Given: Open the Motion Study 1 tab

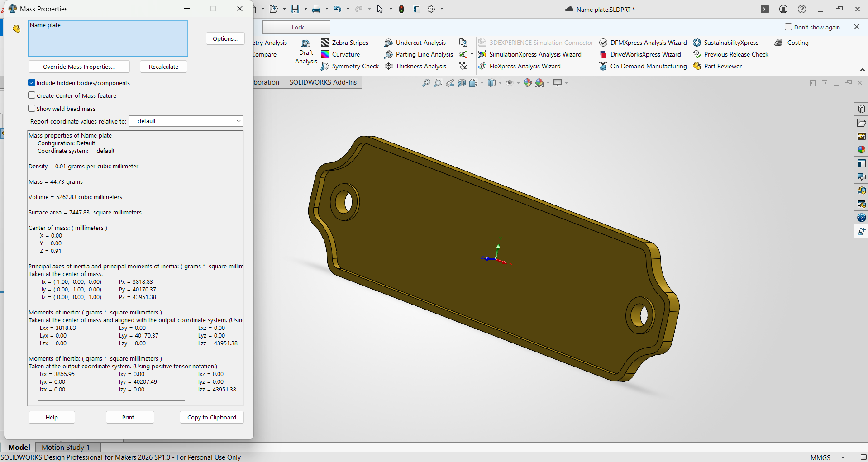Looking at the screenshot, I should click(66, 447).
